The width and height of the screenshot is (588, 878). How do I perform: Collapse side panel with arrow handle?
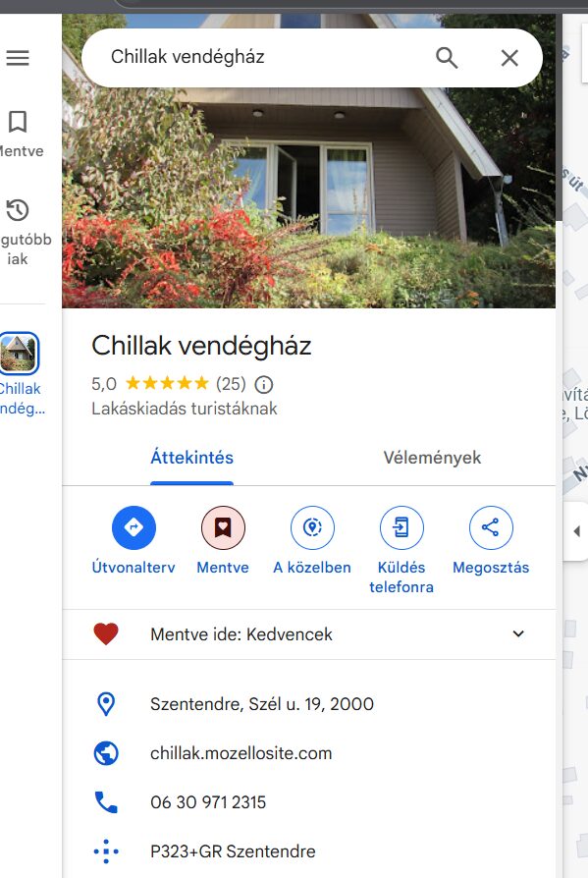coord(576,531)
